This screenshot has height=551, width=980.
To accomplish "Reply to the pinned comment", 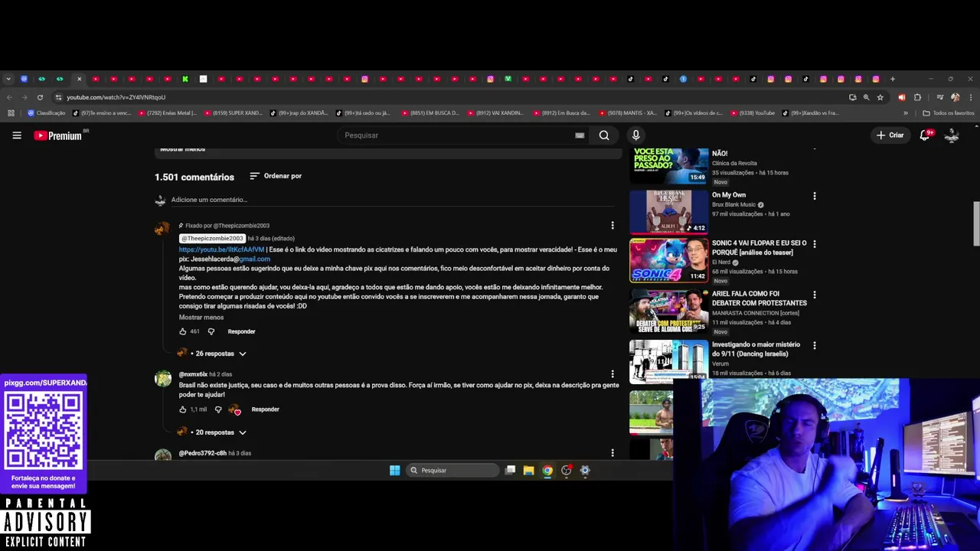I will 241,331.
